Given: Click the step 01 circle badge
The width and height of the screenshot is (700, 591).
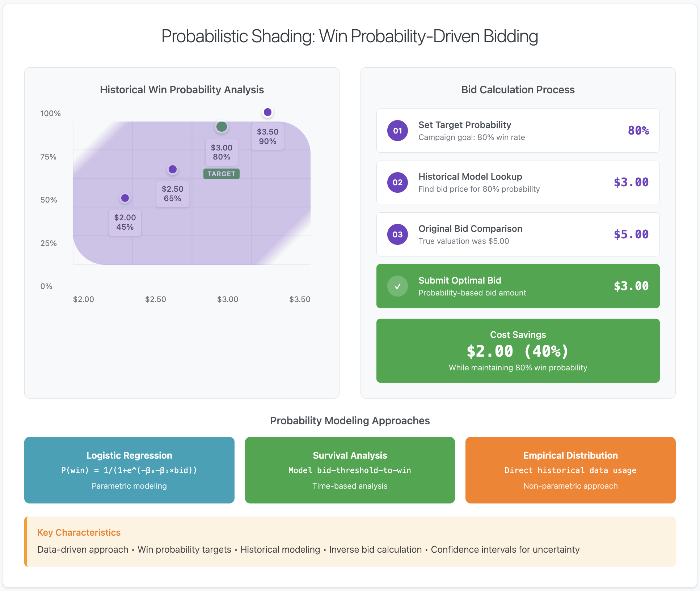Looking at the screenshot, I should point(397,131).
